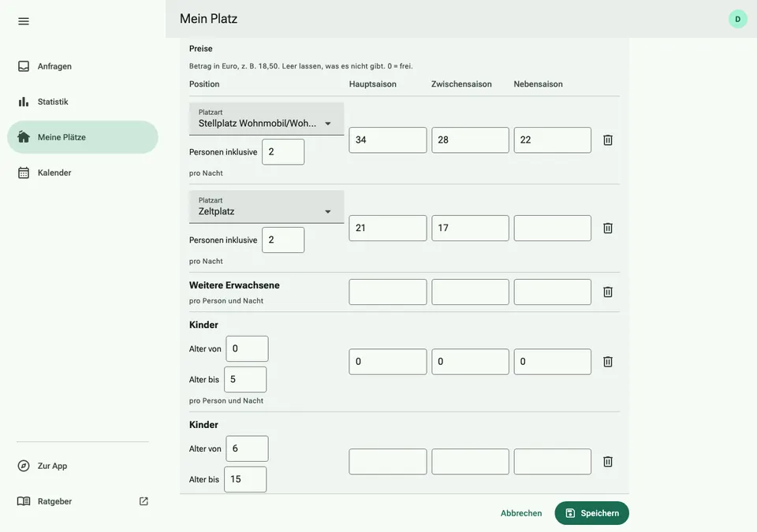The height and width of the screenshot is (532, 757).
Task: Edit Kinder Alter bis 15 field
Action: [245, 479]
